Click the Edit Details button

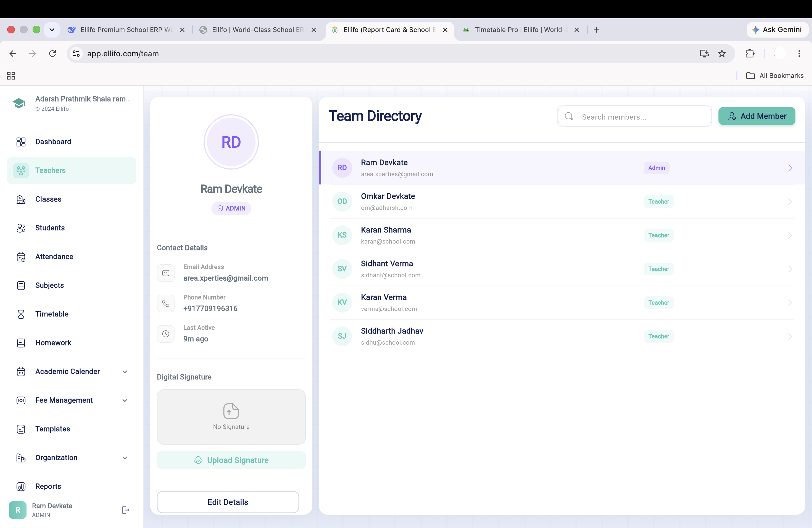tap(228, 502)
